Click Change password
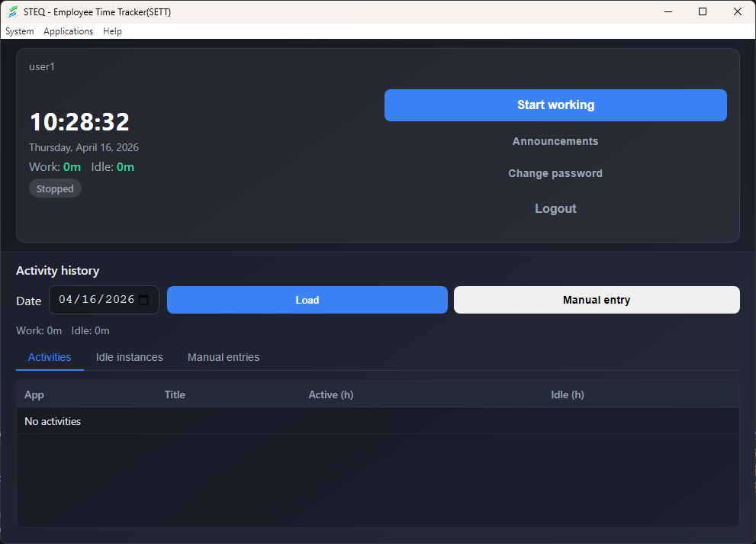 coord(555,174)
